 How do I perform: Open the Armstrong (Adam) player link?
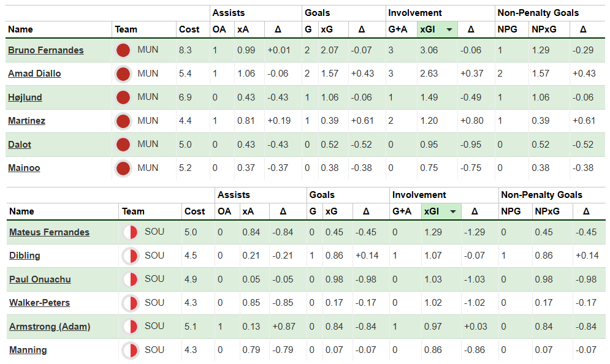click(x=50, y=327)
